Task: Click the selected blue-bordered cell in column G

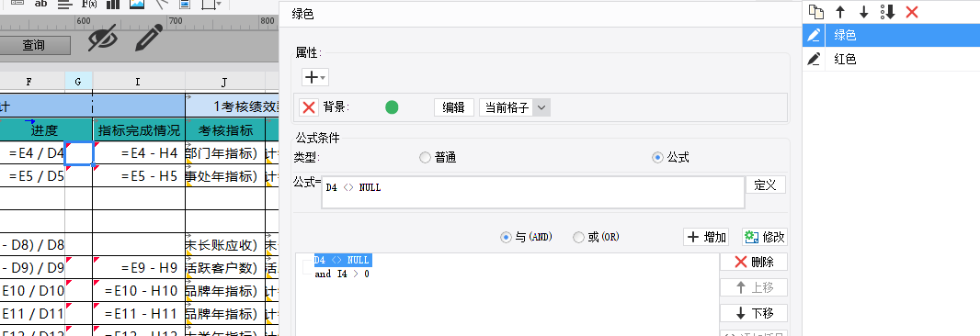Action: (79, 153)
